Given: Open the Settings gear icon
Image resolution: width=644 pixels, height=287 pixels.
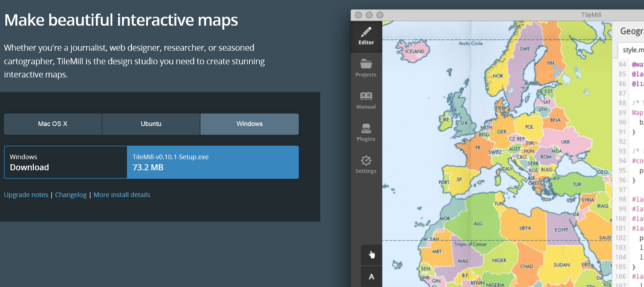Looking at the screenshot, I should tap(366, 160).
